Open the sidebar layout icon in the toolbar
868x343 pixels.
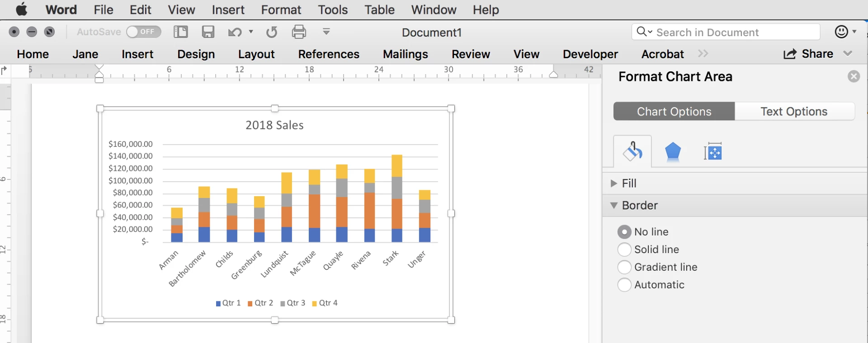pyautogui.click(x=181, y=32)
